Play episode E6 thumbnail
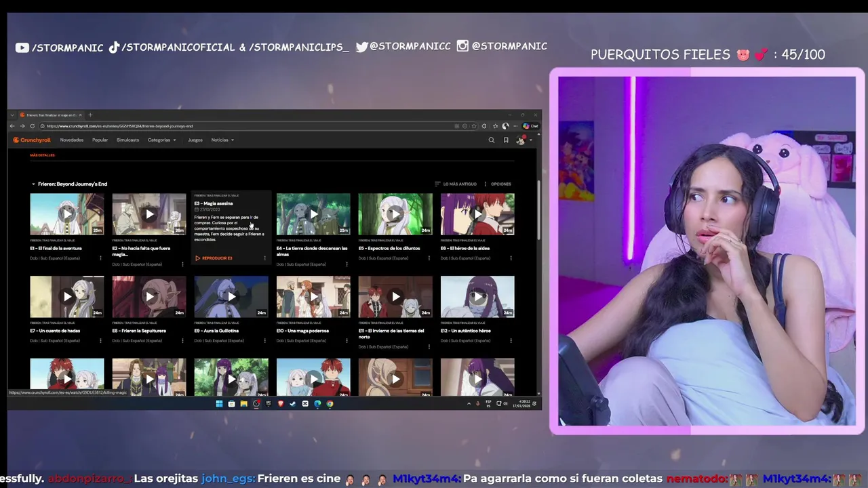 pos(477,214)
